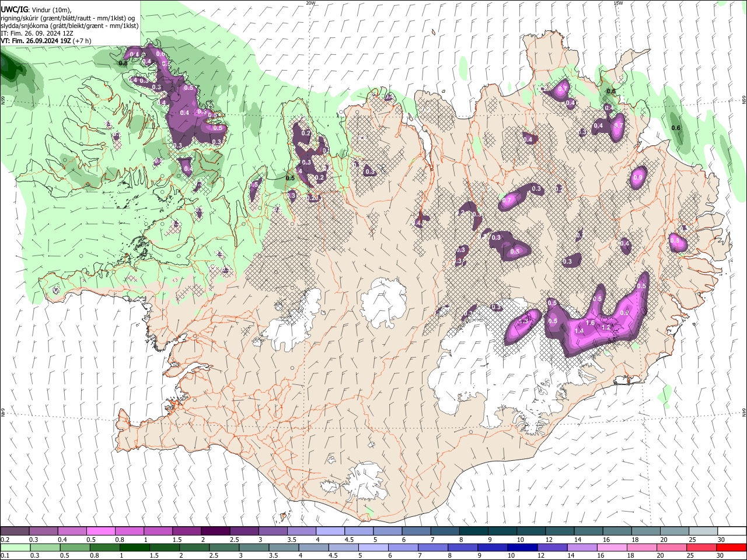Pick the dark mauve 0.2 swatch, top legend row
This screenshot has width=747, height=560.
pos(15,531)
